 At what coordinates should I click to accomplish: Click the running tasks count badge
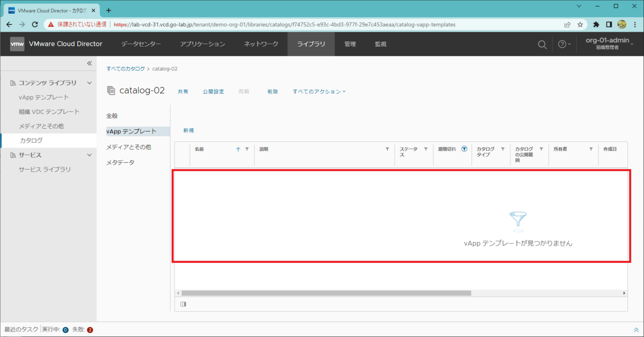click(65, 330)
